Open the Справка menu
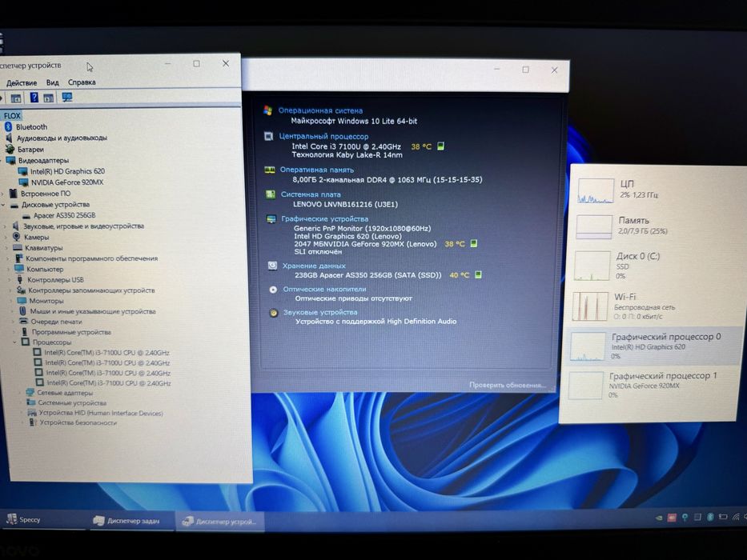The height and width of the screenshot is (560, 747). pos(82,82)
